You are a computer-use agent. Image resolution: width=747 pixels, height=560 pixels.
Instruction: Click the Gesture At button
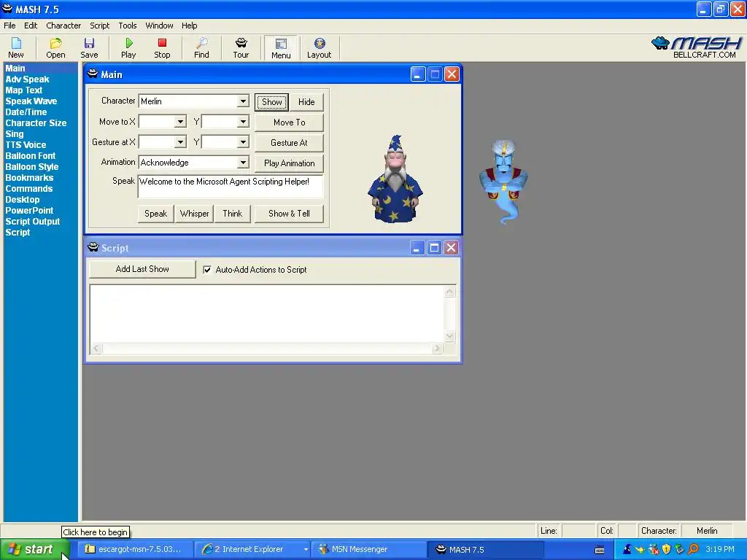click(289, 143)
